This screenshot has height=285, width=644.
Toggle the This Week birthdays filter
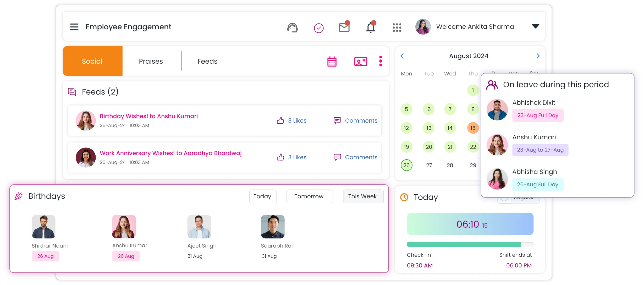pyautogui.click(x=363, y=196)
